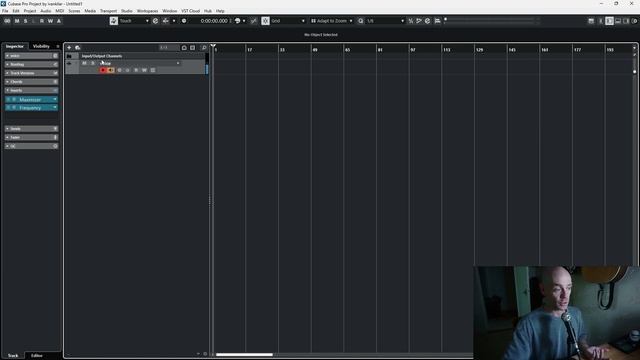Image resolution: width=640 pixels, height=360 pixels.
Task: Toggle right zone visibility icon at top right
Action: coord(626,21)
